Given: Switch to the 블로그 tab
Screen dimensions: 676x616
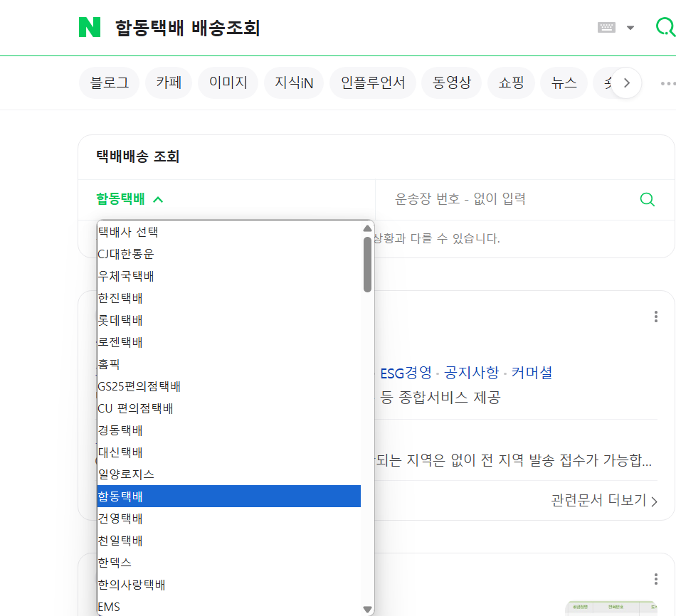Looking at the screenshot, I should [109, 83].
